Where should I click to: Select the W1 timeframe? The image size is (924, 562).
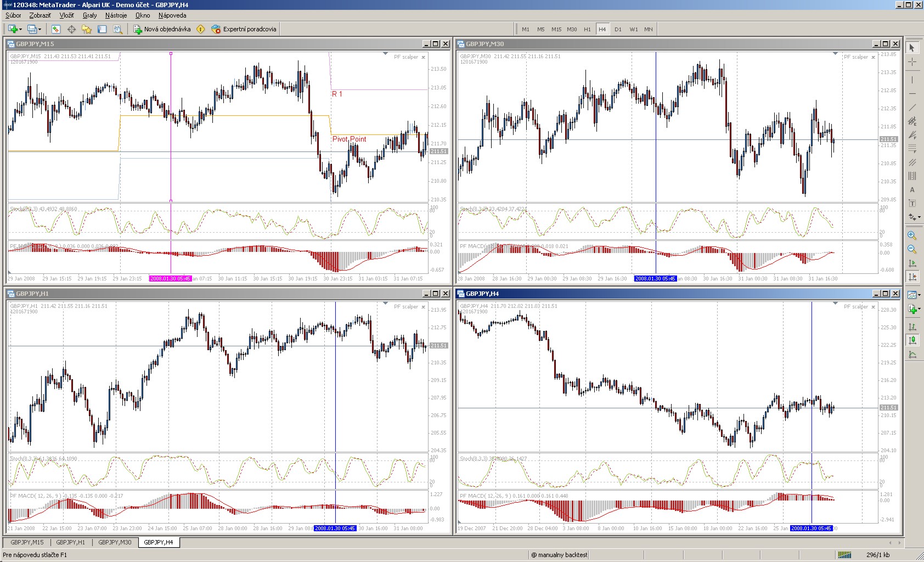(634, 29)
